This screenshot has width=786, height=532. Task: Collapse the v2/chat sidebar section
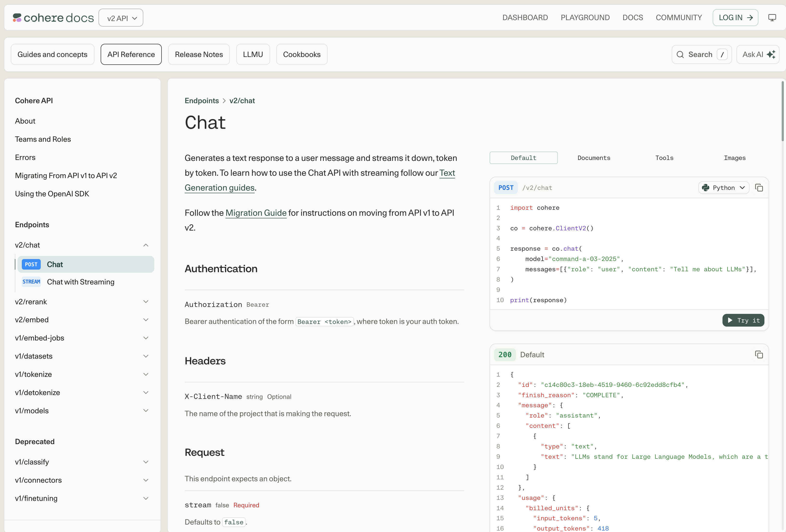click(146, 245)
